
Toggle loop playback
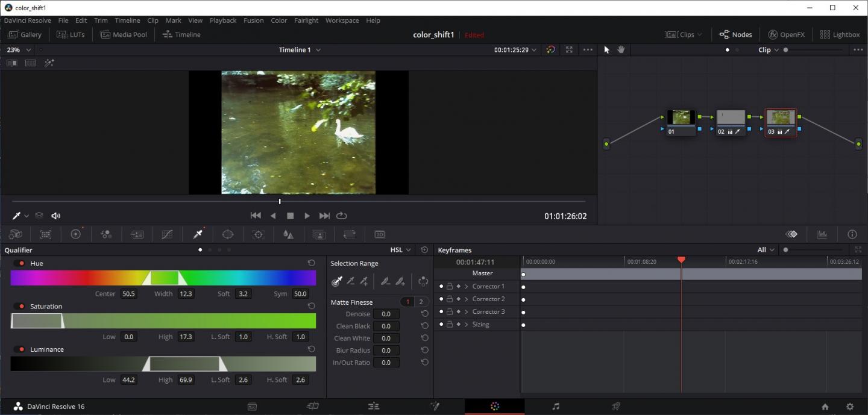(x=342, y=216)
